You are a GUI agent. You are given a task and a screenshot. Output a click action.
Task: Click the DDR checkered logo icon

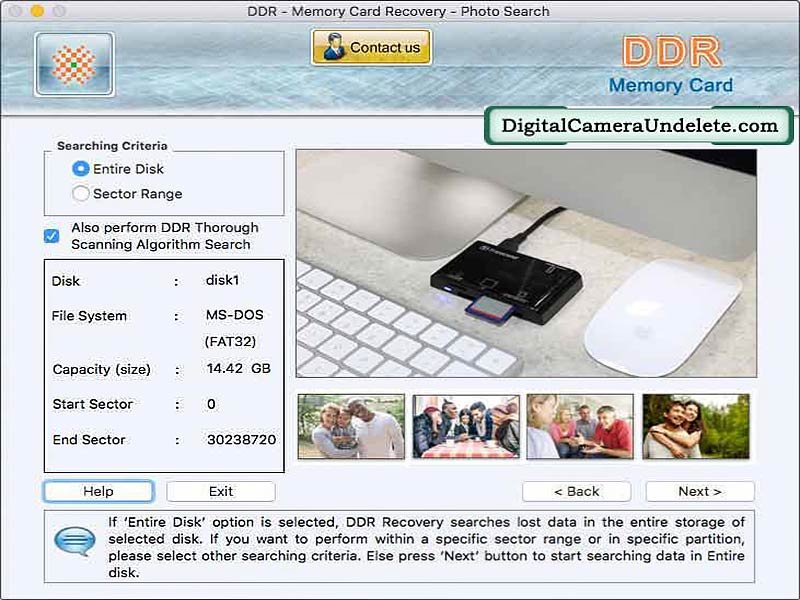[74, 64]
